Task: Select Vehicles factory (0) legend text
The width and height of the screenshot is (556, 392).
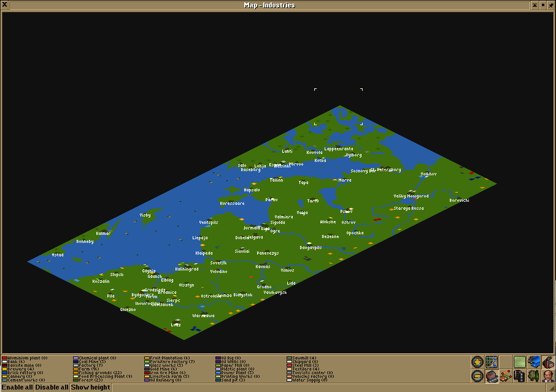Action: click(313, 377)
